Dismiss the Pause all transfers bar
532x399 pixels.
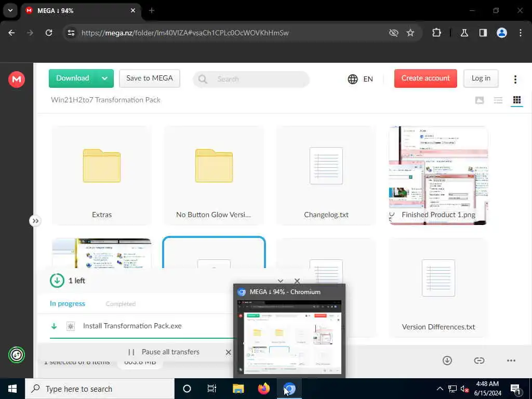pyautogui.click(x=229, y=353)
